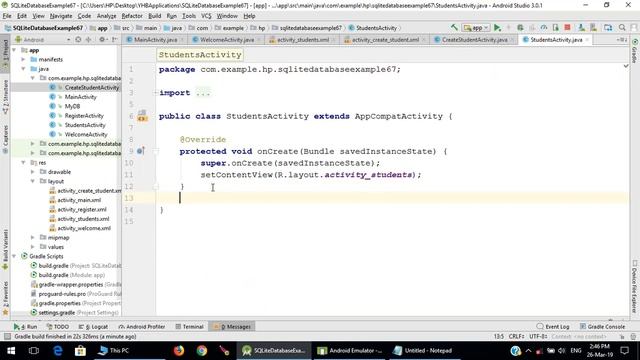Toggle the Device File Explorer side tab
Screen dimensions: 640x360
tap(635, 287)
